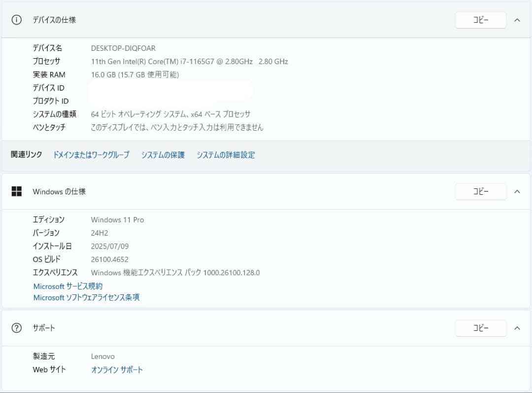Click the question mark icon beside サポート

tap(16, 327)
